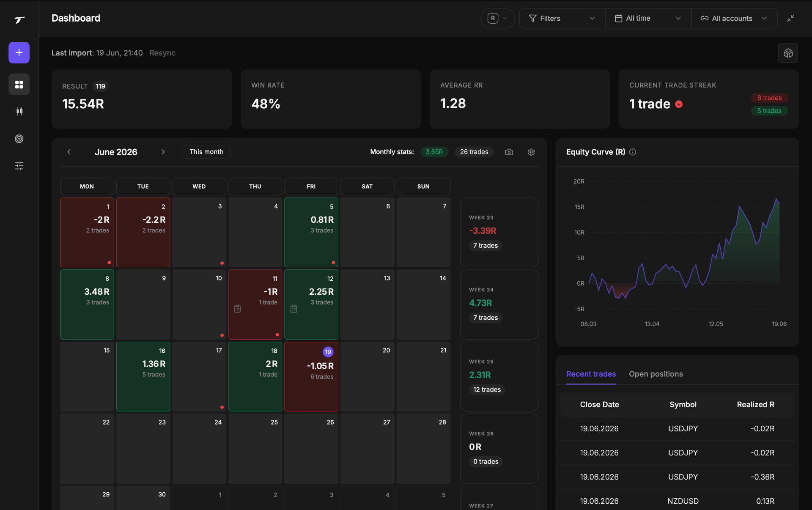Switch to the Recent trades tab

pyautogui.click(x=591, y=374)
